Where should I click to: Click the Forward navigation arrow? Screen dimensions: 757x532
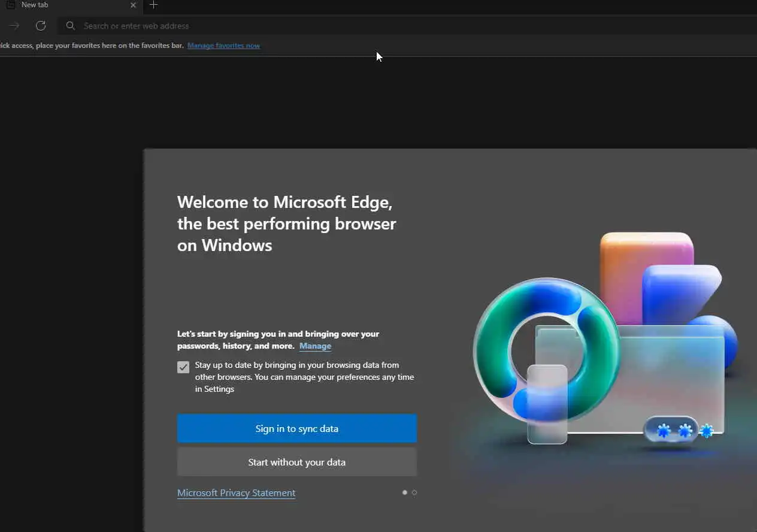click(14, 26)
